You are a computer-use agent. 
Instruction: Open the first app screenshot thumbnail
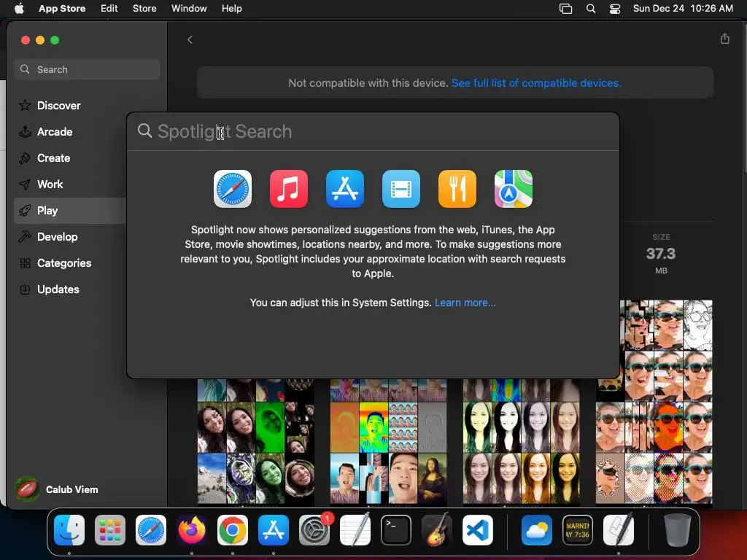pos(256,441)
